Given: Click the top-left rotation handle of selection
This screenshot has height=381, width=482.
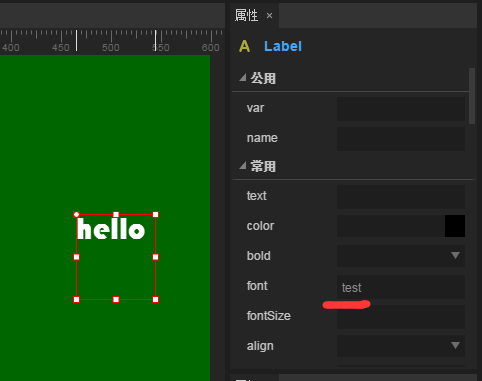Looking at the screenshot, I should click(76, 214).
